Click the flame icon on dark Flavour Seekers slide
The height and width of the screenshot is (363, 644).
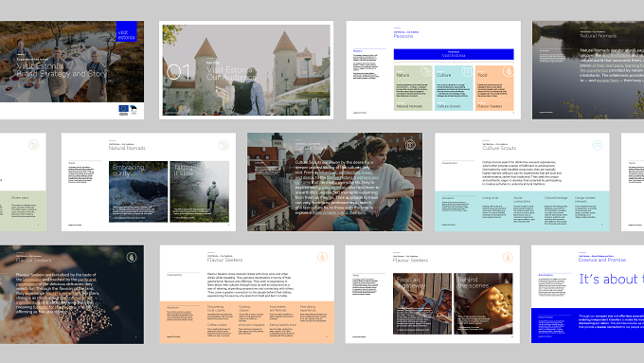[x=132, y=258]
